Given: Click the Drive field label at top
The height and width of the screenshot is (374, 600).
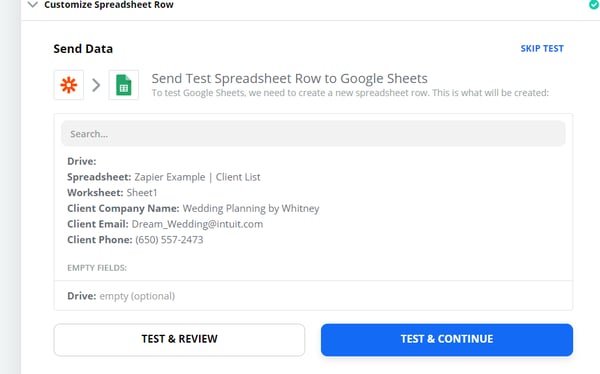Looking at the screenshot, I should point(82,161).
